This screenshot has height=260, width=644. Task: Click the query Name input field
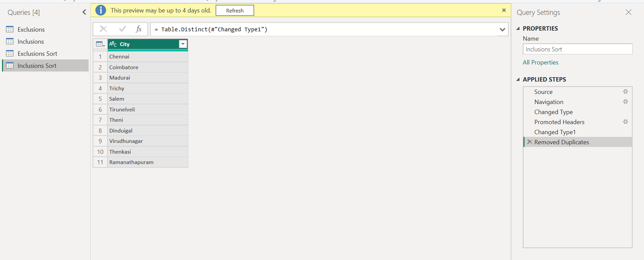pos(578,49)
